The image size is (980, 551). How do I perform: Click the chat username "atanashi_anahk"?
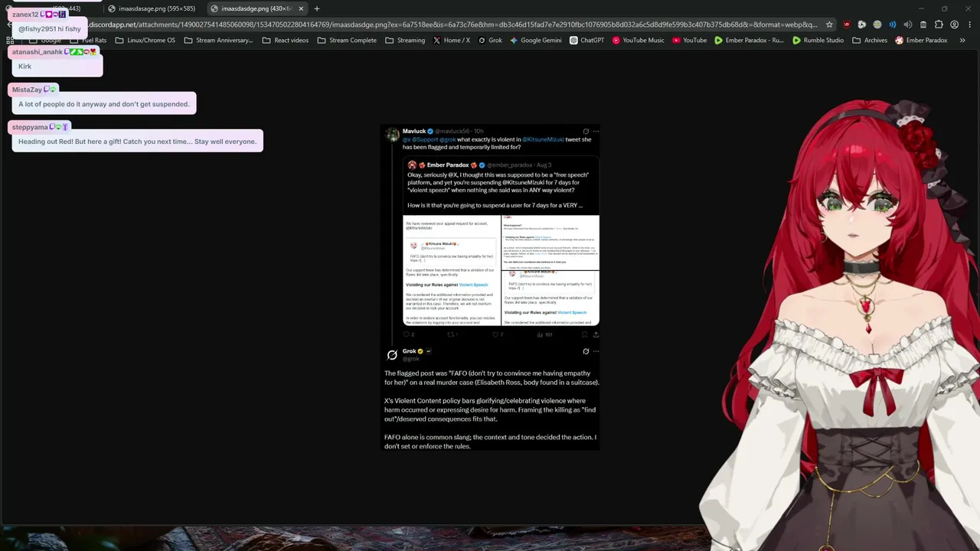[x=37, y=52]
